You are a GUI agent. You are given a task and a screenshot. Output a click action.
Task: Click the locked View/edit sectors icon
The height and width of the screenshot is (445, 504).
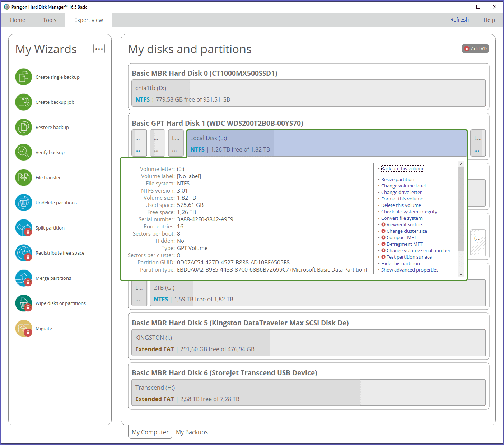(x=383, y=225)
